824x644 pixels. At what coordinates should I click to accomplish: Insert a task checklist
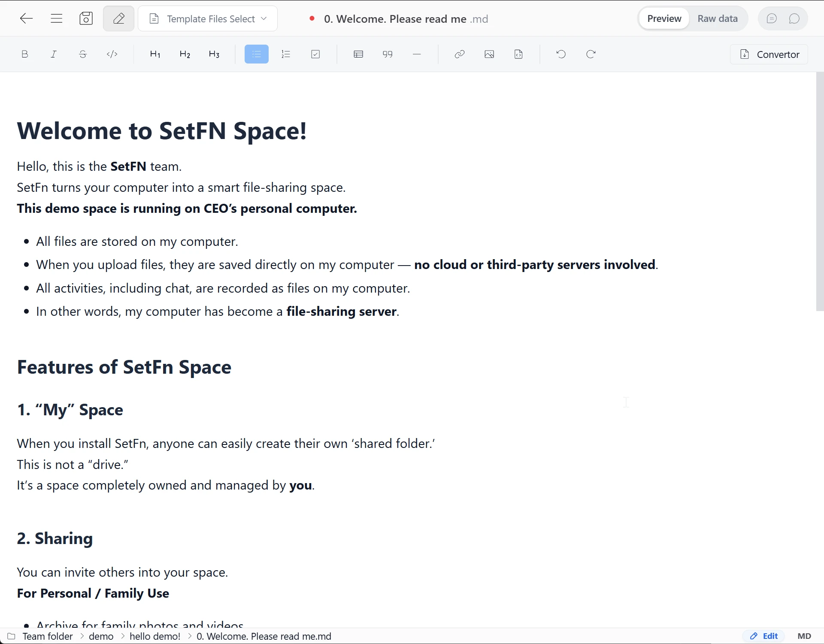[315, 54]
